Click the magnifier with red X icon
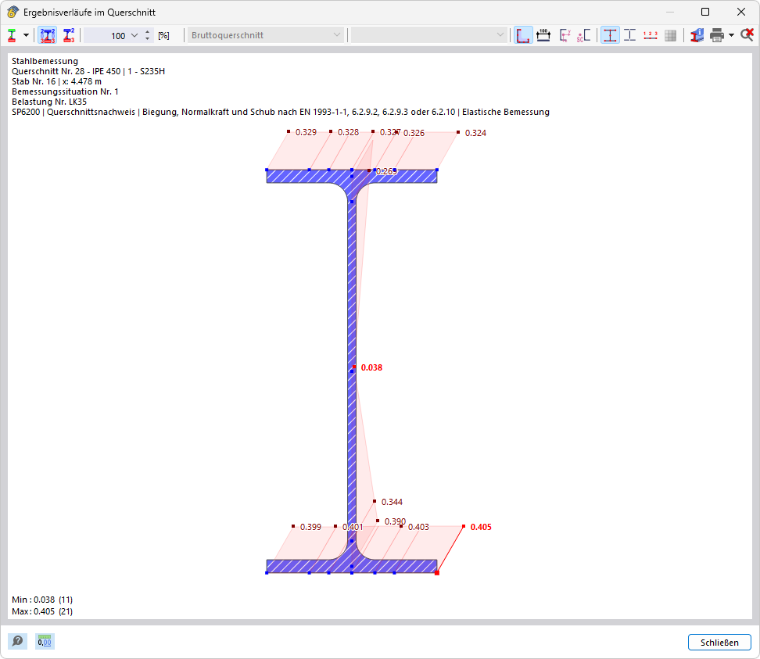The image size is (760, 659). point(747,35)
